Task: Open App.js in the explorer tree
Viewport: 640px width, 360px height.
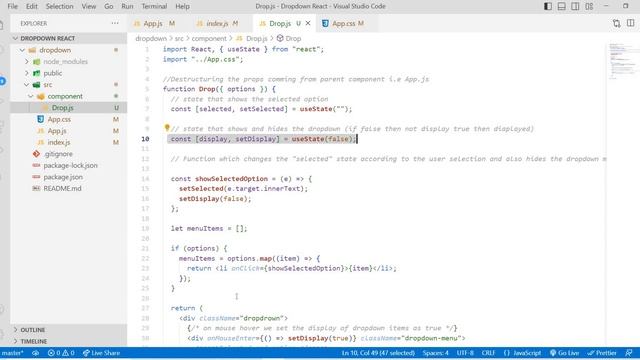Action: (57, 131)
